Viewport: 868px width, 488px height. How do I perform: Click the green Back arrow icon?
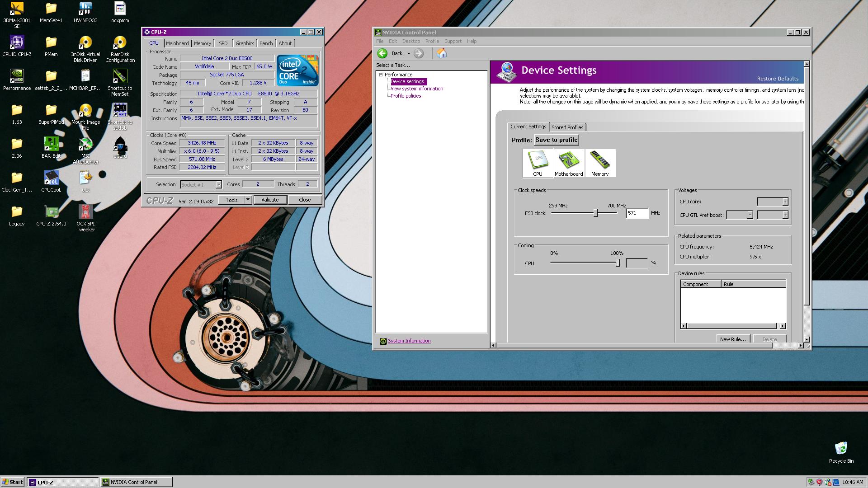pyautogui.click(x=382, y=53)
